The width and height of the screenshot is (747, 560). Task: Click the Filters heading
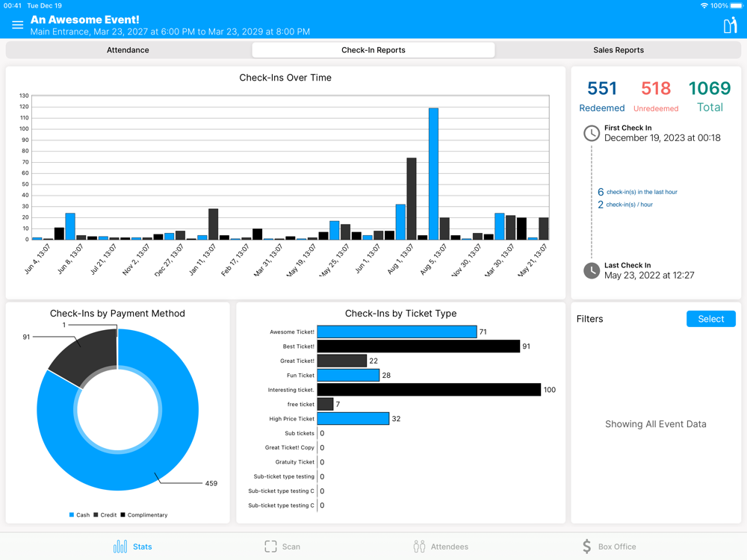click(589, 319)
